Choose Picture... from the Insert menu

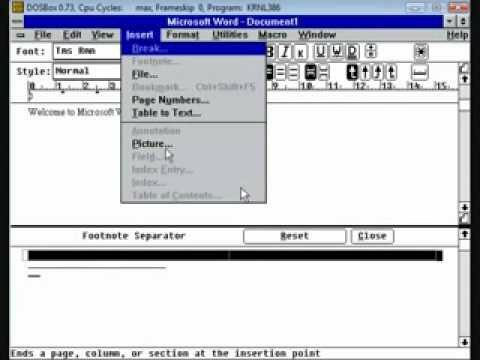coord(193,144)
